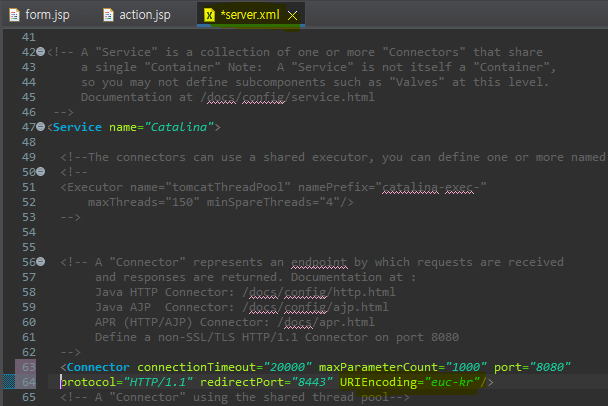Click the Service tag name
Image resolution: width=608 pixels, height=406 pixels.
77,127
